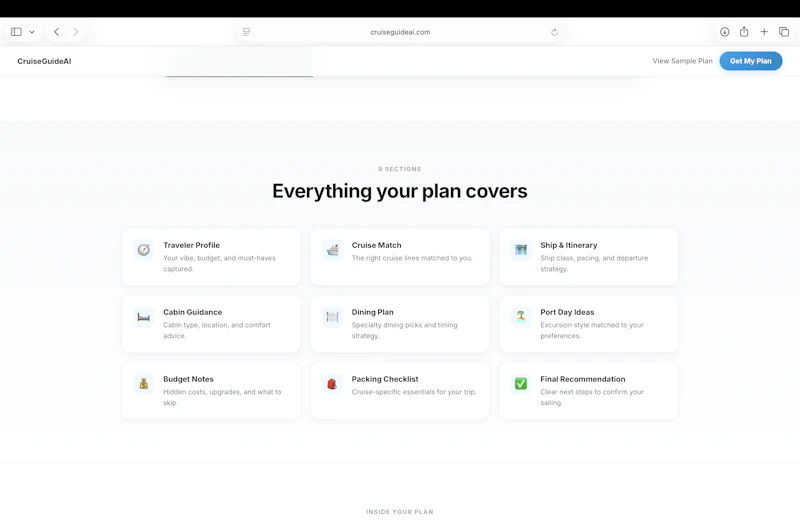Click 'Hidden costs, upgrades, and what to skip.' text
The width and height of the screenshot is (800, 520).
pyautogui.click(x=222, y=397)
